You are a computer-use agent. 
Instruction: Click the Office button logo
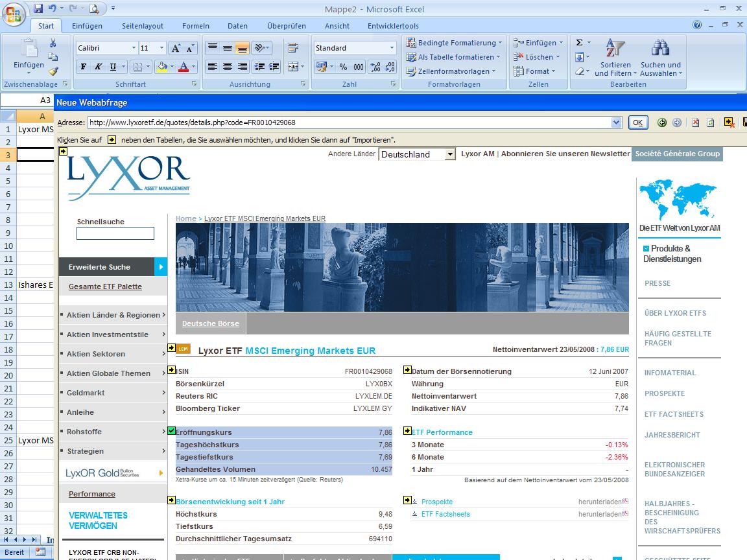click(x=14, y=14)
